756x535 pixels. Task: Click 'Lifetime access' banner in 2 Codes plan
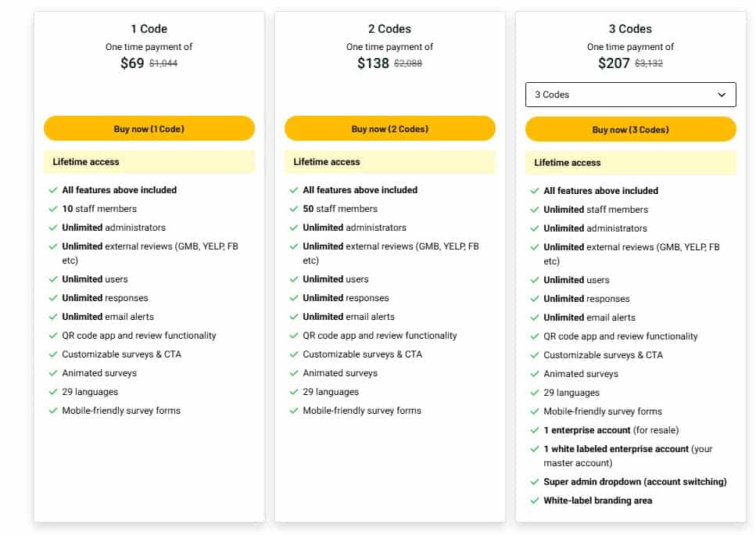click(x=389, y=162)
